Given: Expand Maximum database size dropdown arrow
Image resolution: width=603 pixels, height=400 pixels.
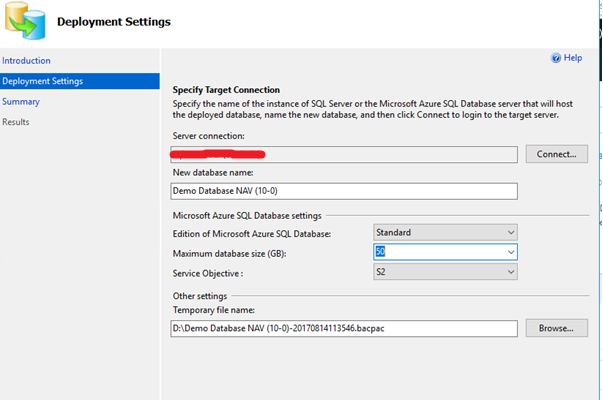Looking at the screenshot, I should 510,252.
